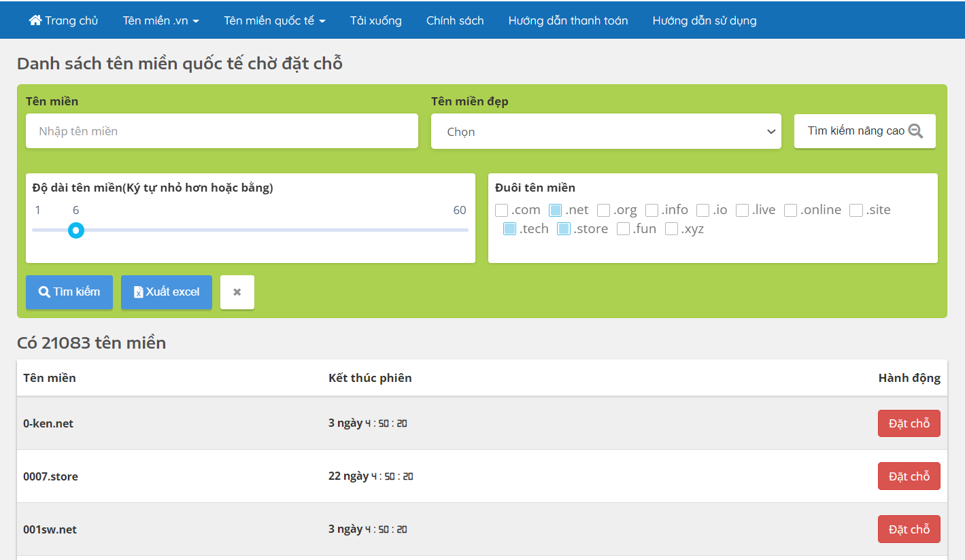Click the Tìm kiếm nâng cao button
This screenshot has height=560, width=965.
click(865, 131)
